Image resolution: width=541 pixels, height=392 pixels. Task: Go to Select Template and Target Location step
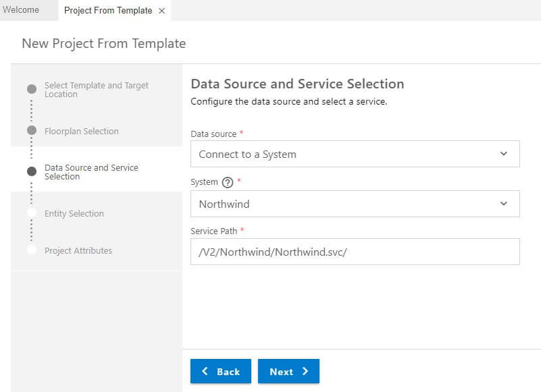97,90
